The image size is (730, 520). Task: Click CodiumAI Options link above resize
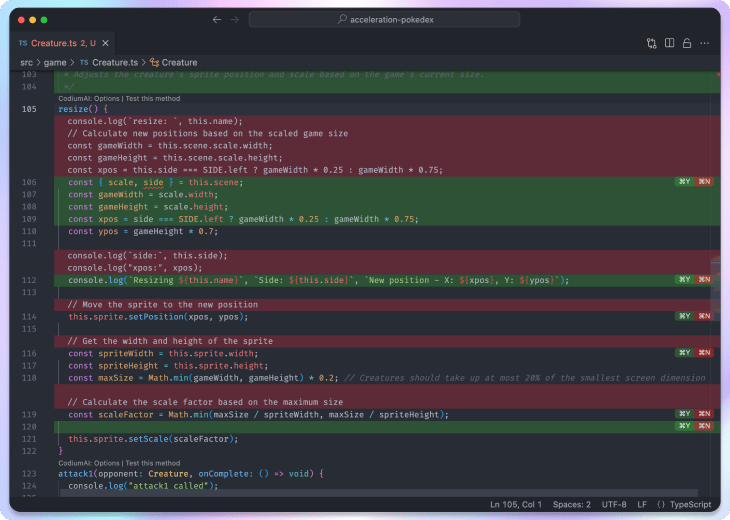(89, 99)
